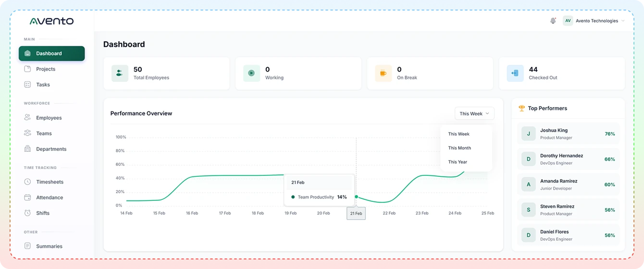Screen dimensions: 644x269
Task: Click the Avento logo
Action: click(x=51, y=21)
